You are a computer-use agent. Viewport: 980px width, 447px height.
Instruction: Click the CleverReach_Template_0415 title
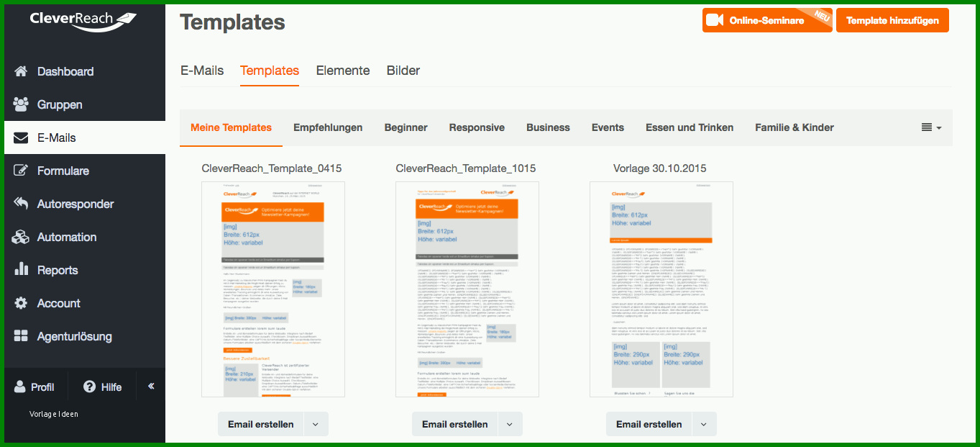point(272,168)
